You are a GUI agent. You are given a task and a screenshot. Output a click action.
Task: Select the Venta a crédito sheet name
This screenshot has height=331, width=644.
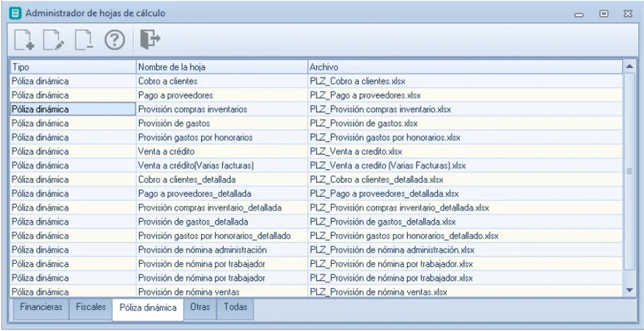[166, 152]
